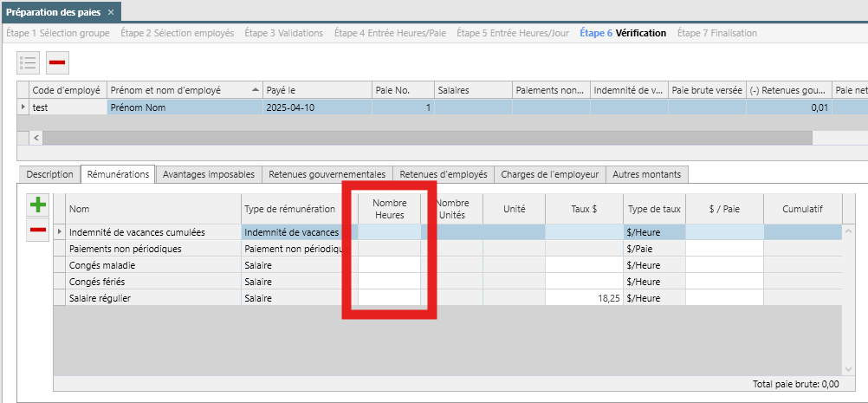
Task: Select Congés fériés row
Action: [x=448, y=281]
